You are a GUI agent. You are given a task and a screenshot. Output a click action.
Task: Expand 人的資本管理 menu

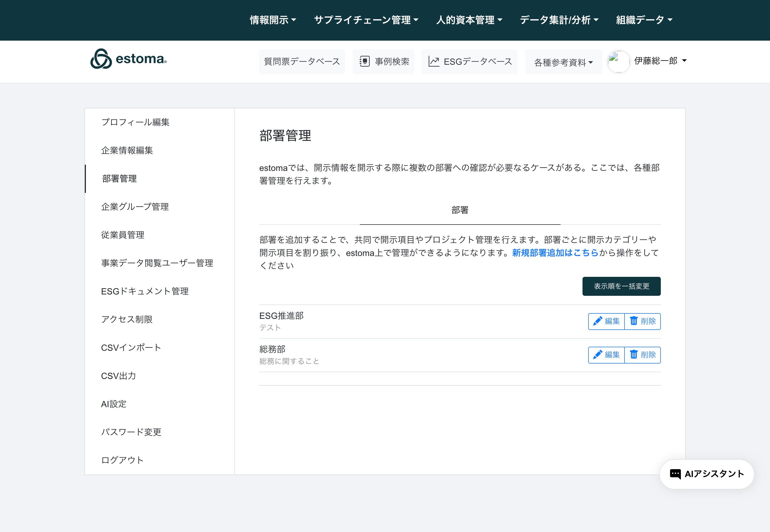(469, 20)
